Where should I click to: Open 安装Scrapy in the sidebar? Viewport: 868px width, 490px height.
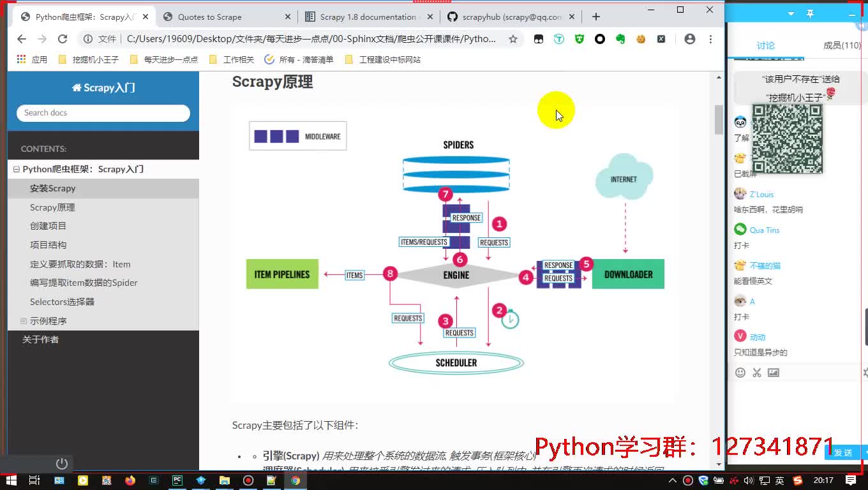pos(103,188)
